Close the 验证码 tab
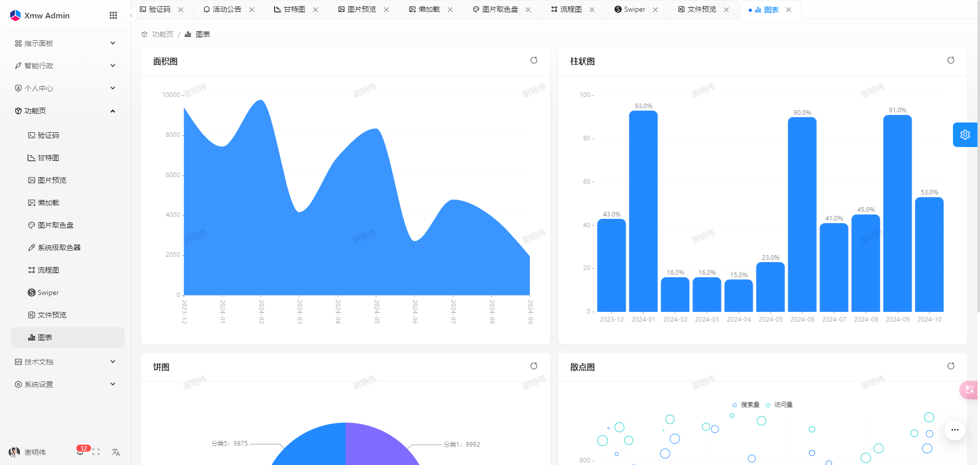Screen dimensions: 980x465 (x=181, y=10)
